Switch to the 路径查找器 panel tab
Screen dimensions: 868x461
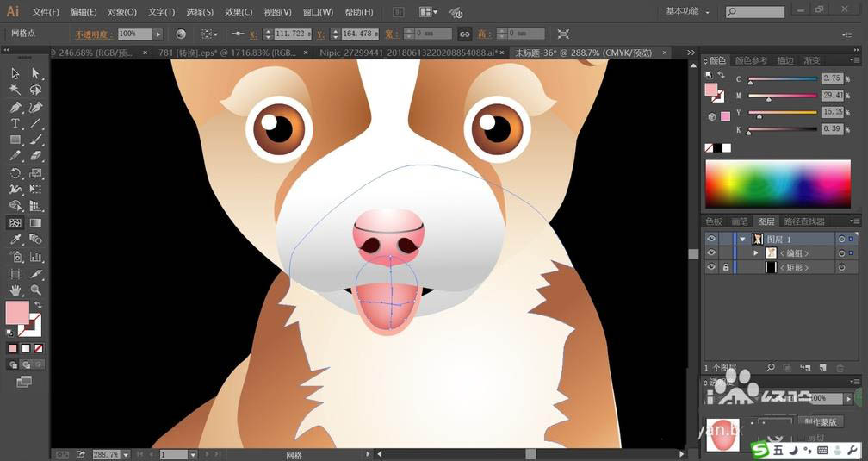pyautogui.click(x=803, y=221)
